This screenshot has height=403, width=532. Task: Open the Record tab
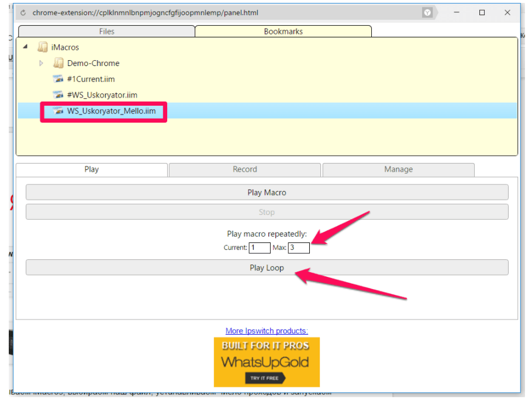pyautogui.click(x=244, y=169)
